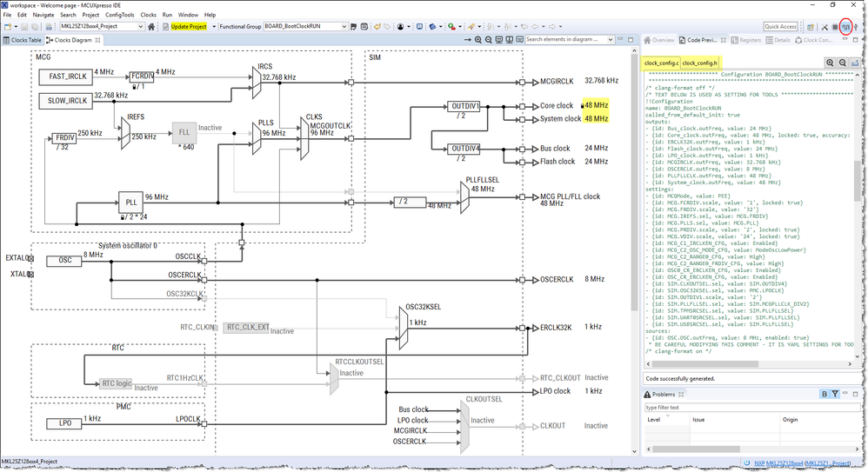868x472 pixels.
Task: Zoom in on the clocks diagram
Action: point(478,40)
